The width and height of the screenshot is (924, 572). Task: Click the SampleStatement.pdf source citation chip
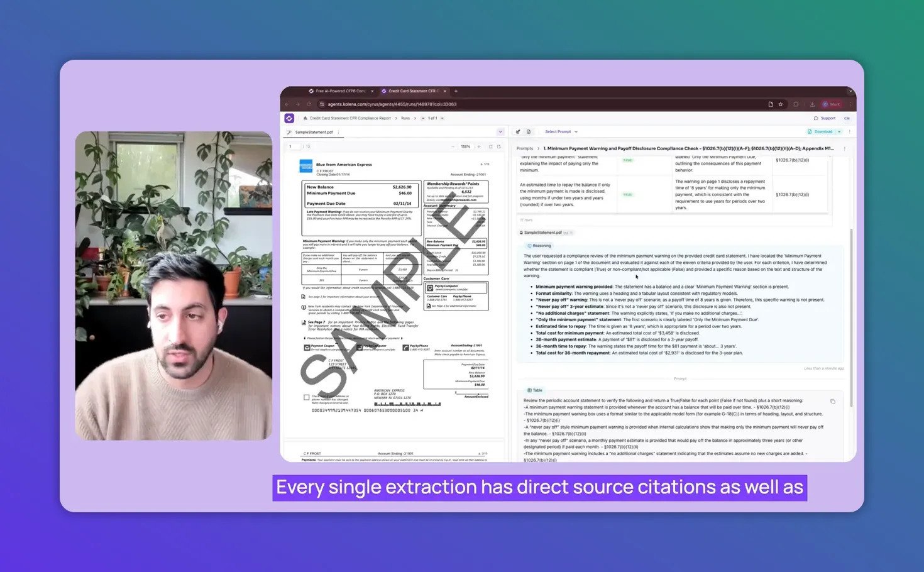546,233
